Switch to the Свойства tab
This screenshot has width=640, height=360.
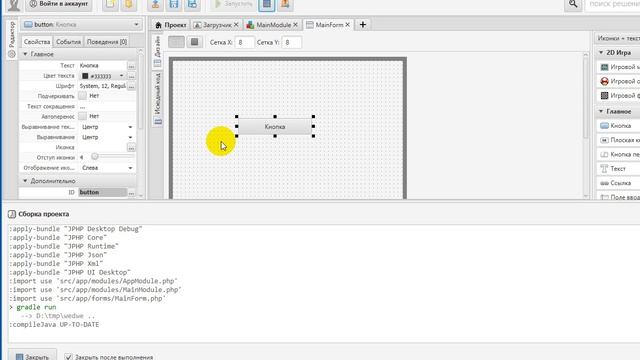(37, 42)
